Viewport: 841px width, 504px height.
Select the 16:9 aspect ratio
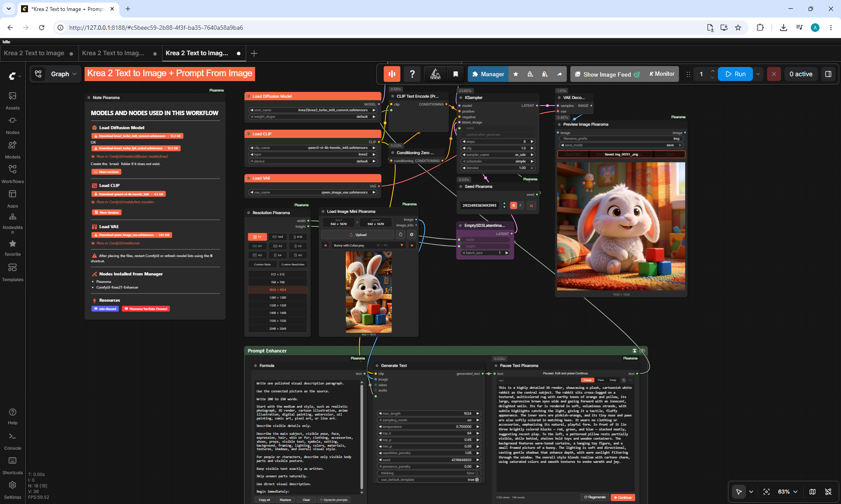278,237
